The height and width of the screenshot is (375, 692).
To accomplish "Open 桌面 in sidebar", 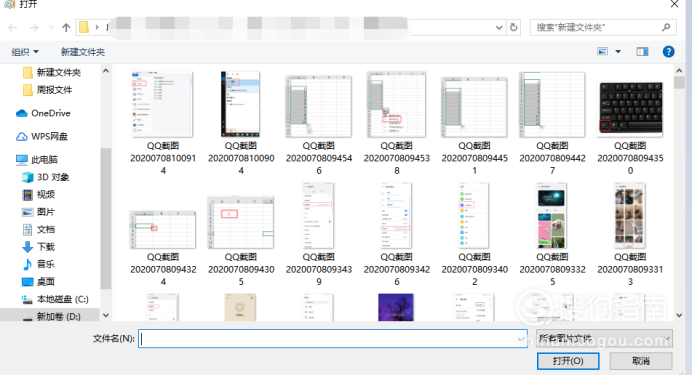I will pos(39,281).
